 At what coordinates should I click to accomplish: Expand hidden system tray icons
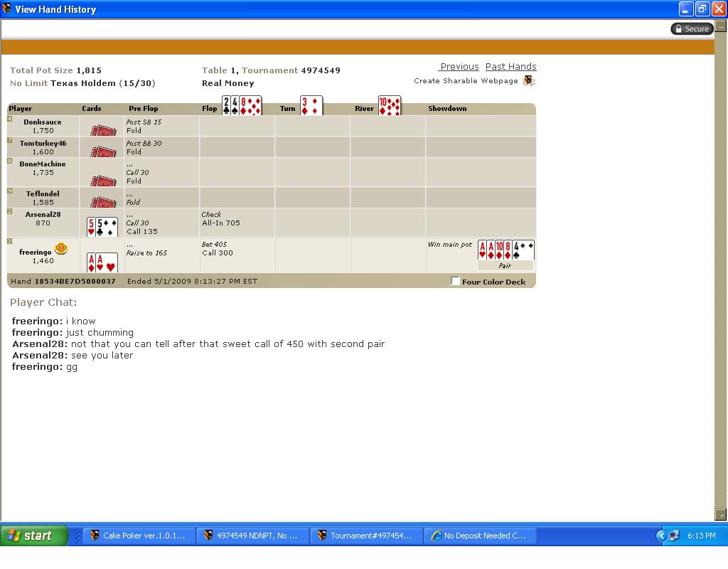[x=661, y=536]
